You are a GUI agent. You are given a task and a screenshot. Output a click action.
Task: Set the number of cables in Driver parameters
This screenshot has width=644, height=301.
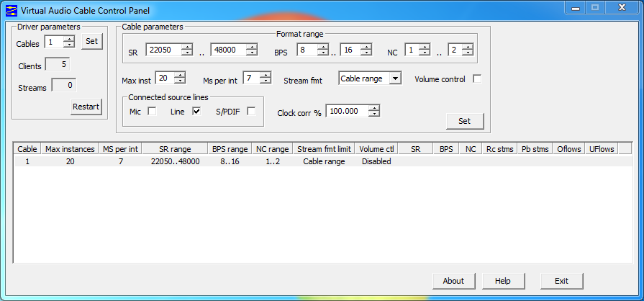point(91,42)
